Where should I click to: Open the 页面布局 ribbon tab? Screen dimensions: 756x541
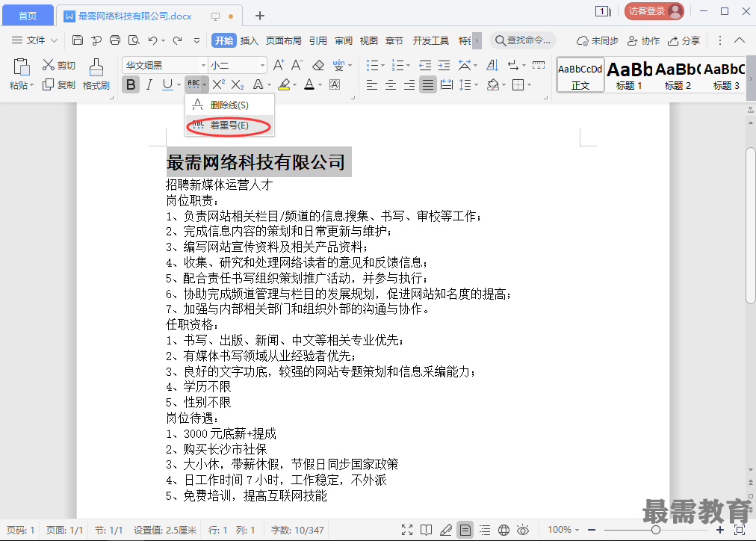(x=284, y=40)
